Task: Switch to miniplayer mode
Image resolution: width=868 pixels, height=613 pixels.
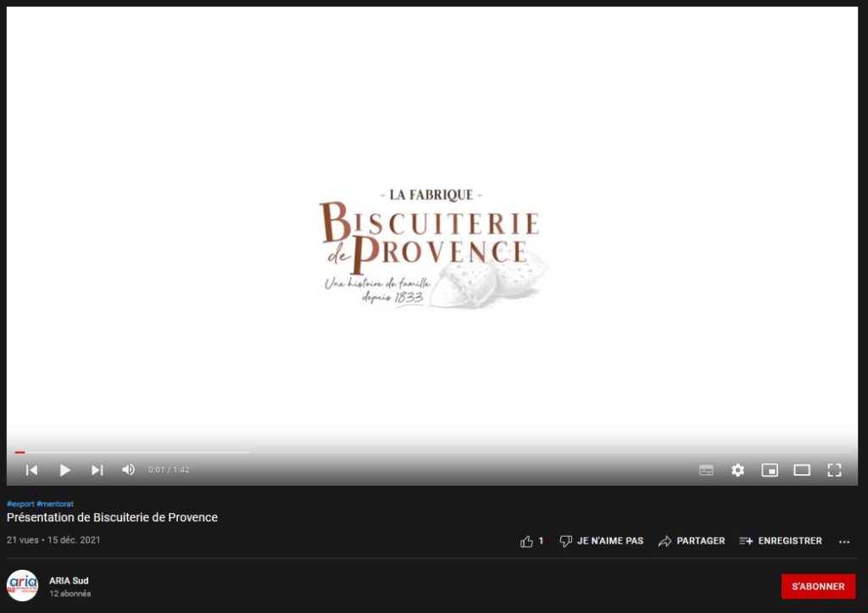Action: [x=770, y=470]
